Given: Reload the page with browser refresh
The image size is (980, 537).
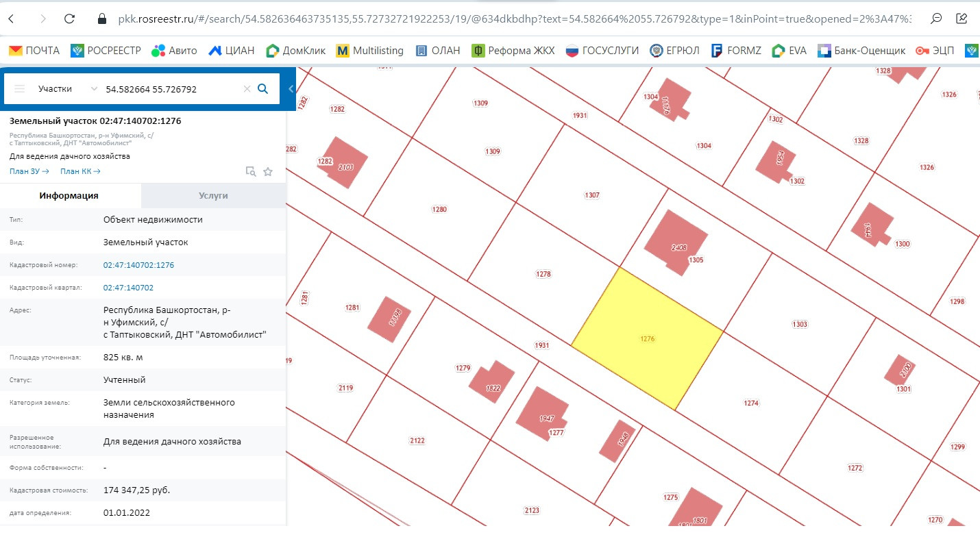Looking at the screenshot, I should click(x=69, y=19).
